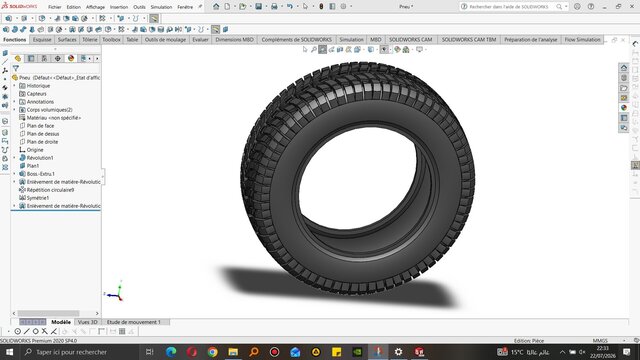Click the grid icon in the bottom sketch toolbar
This screenshot has height=360, width=640.
tap(122, 331)
